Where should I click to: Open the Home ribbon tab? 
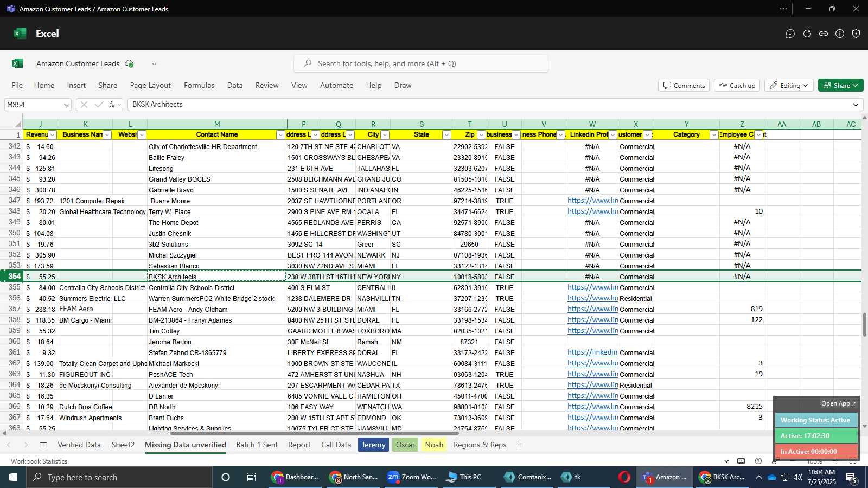point(44,85)
